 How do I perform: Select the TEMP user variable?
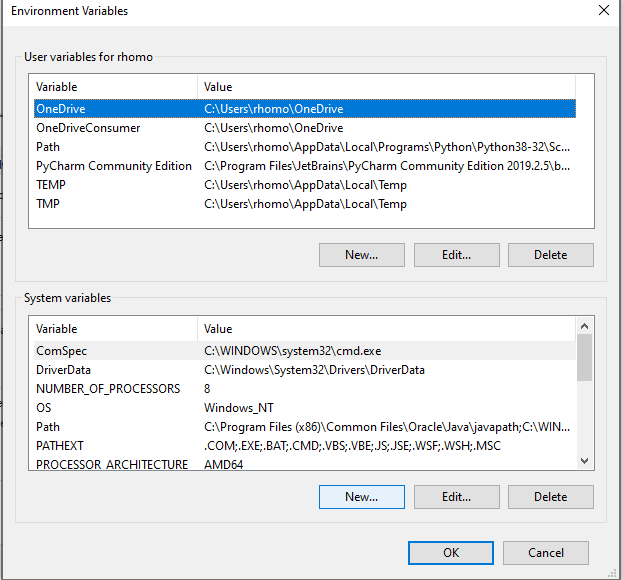click(x=305, y=185)
